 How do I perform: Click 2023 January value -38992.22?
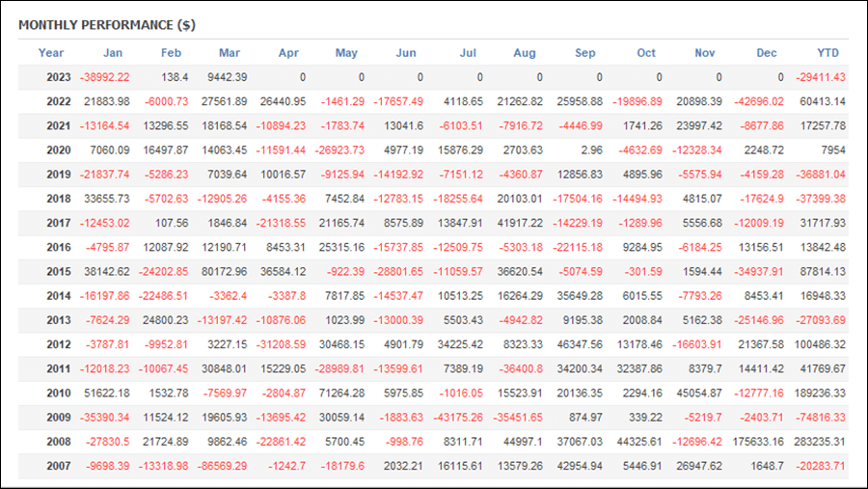(x=104, y=77)
